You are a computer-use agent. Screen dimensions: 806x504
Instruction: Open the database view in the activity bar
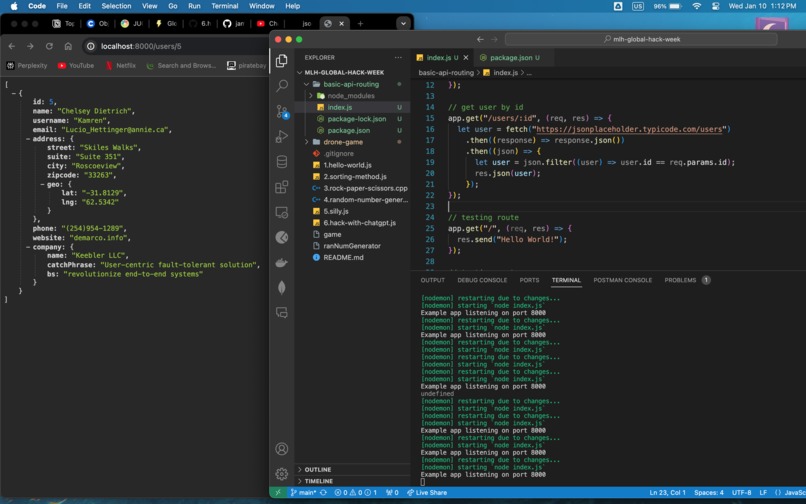point(282,161)
